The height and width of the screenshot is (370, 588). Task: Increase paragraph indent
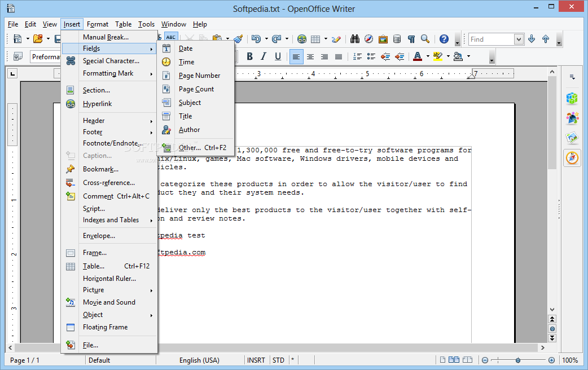[400, 56]
